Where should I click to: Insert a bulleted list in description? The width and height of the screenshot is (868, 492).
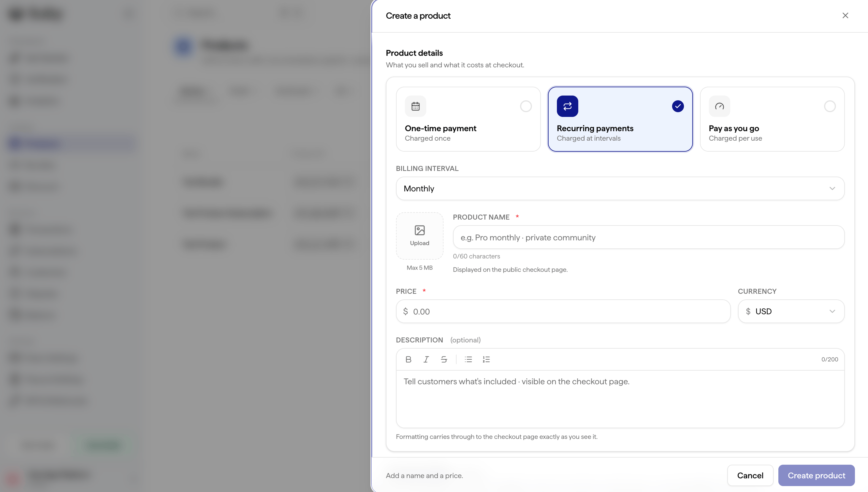coord(468,359)
